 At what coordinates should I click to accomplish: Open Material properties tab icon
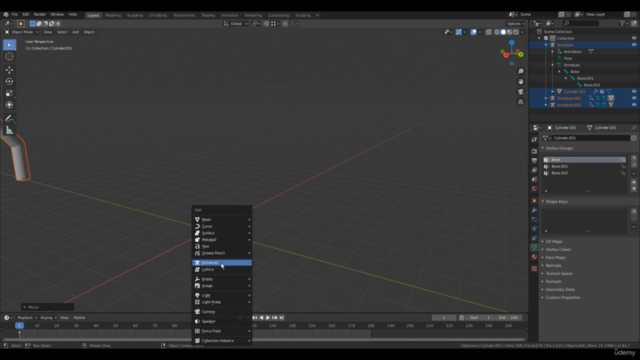click(x=534, y=257)
